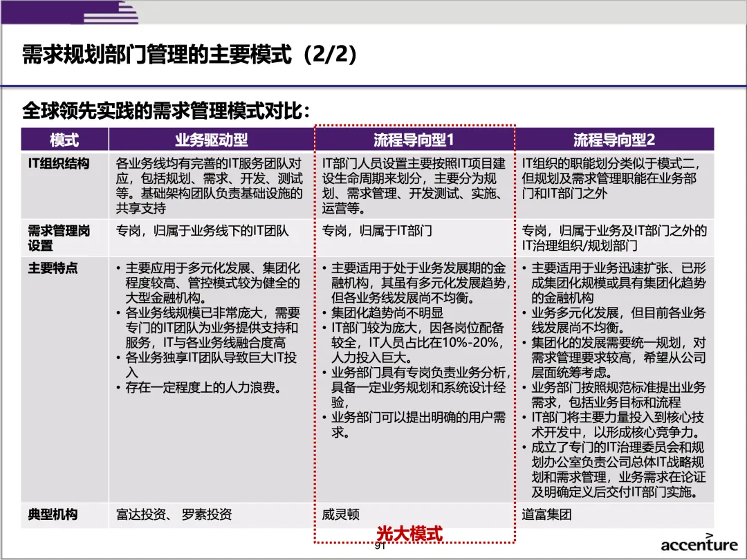Click the bullet 主要适用于业务迅速扩张、已形成集团化规模
Image resolution: width=747 pixels, height=560 pixels.
(614, 283)
